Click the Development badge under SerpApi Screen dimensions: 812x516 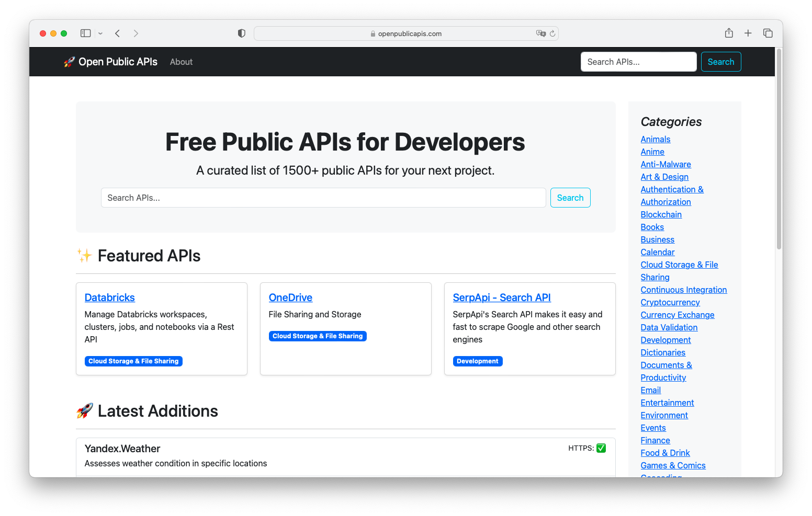(478, 361)
